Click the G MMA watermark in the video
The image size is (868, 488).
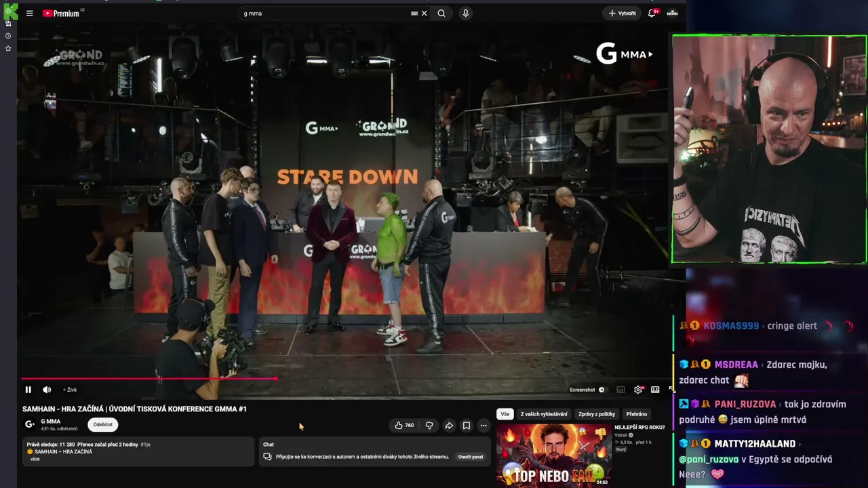tap(624, 54)
